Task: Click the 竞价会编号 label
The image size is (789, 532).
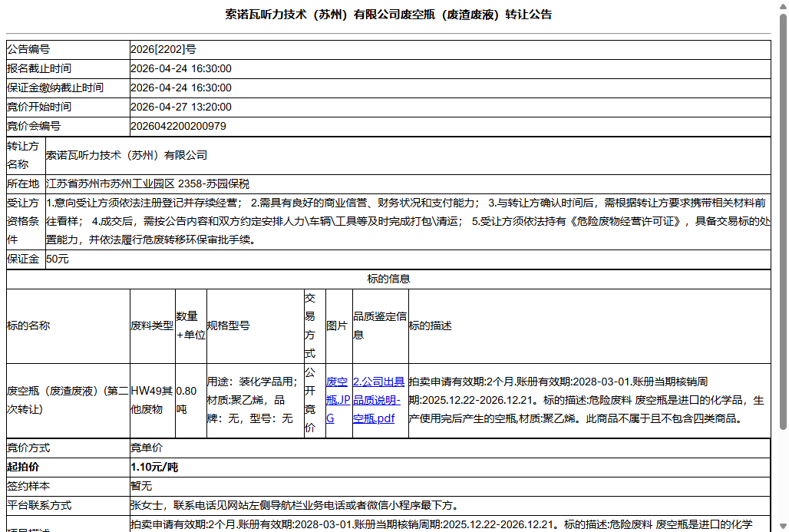Action: (34, 126)
